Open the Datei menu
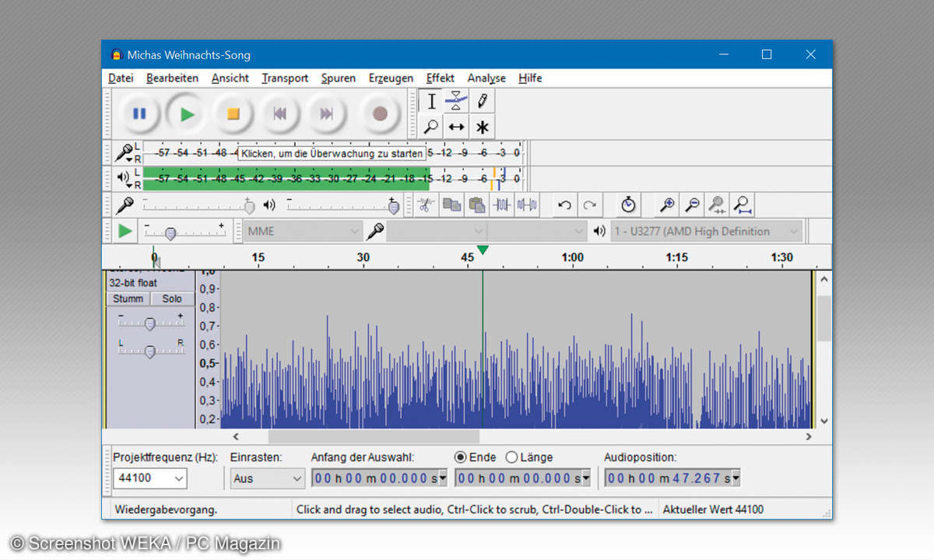Screen dimensions: 934x560 click(121, 78)
